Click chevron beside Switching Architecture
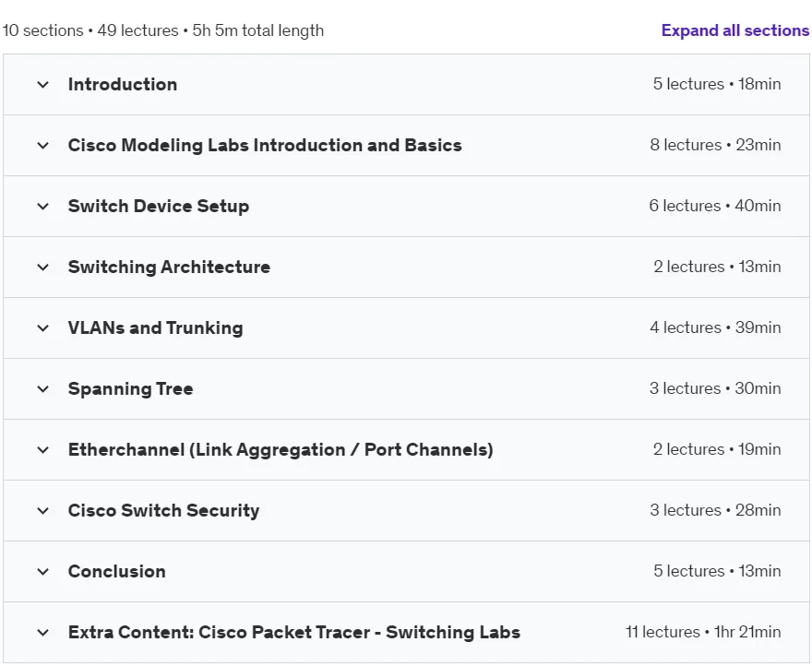Image resolution: width=812 pixels, height=666 pixels. click(43, 268)
